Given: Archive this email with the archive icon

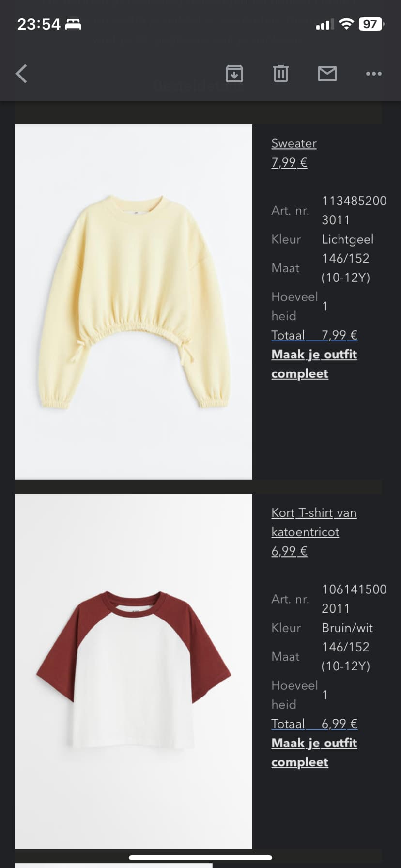Looking at the screenshot, I should 234,74.
